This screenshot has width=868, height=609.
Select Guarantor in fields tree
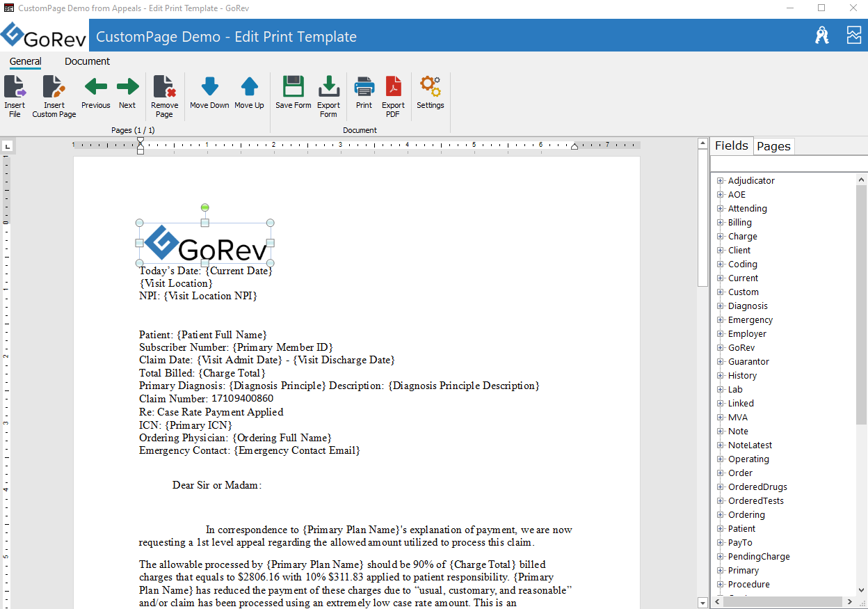pyautogui.click(x=748, y=362)
